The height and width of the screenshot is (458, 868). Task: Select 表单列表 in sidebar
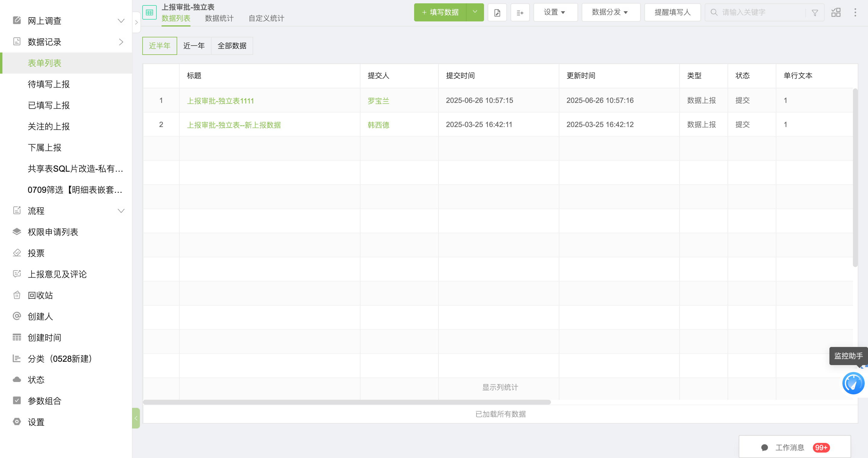click(x=66, y=63)
